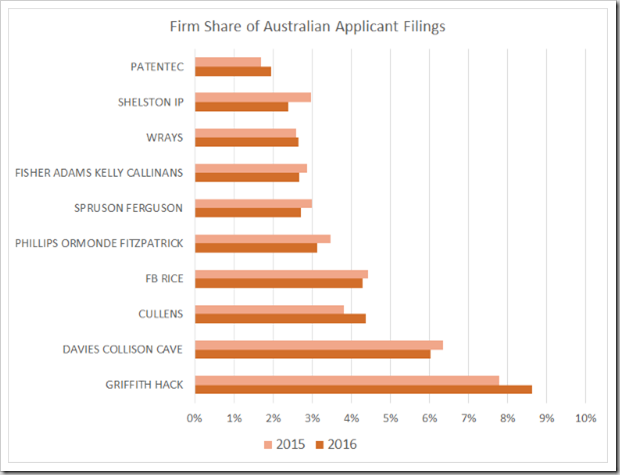Click the FB RICE 2015 bar
The image size is (620, 475).
point(282,274)
